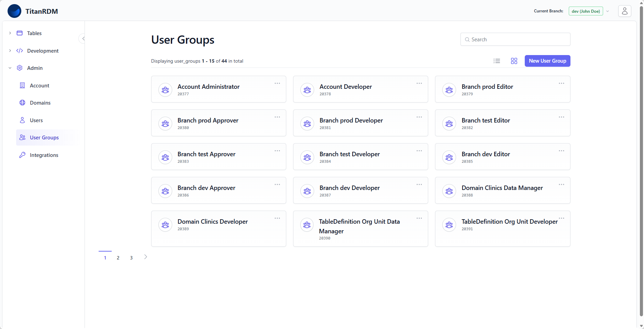Switch to grid view icon

[x=514, y=61]
